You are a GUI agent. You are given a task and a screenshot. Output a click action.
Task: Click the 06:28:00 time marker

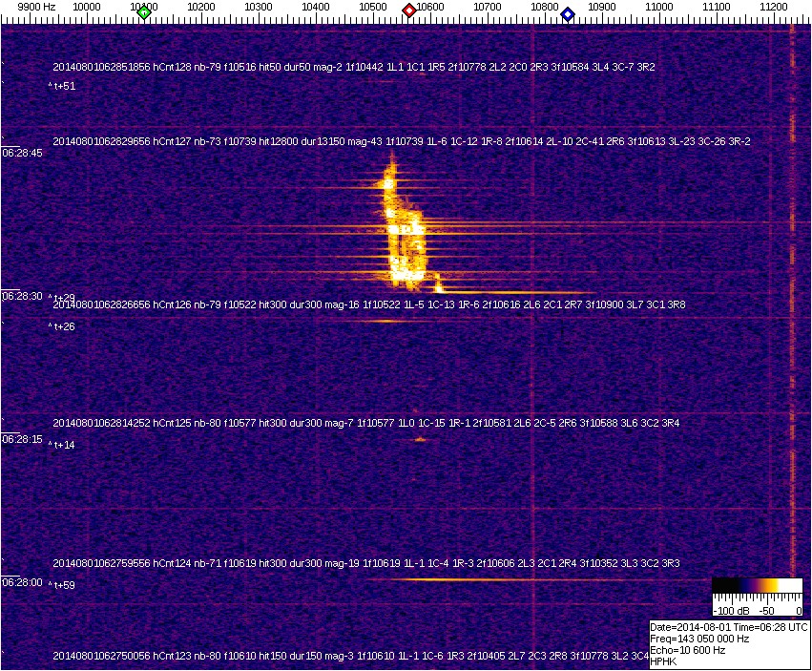click(x=21, y=581)
